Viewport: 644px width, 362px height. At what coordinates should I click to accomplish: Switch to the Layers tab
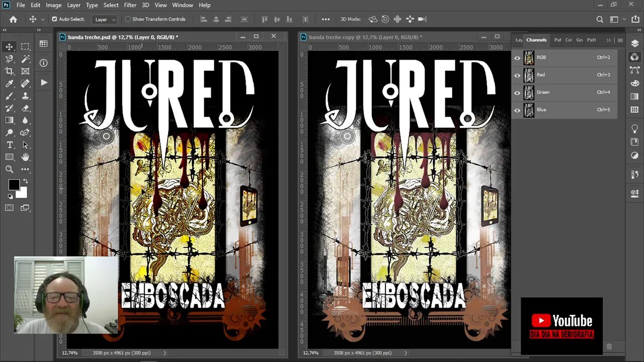pyautogui.click(x=519, y=40)
